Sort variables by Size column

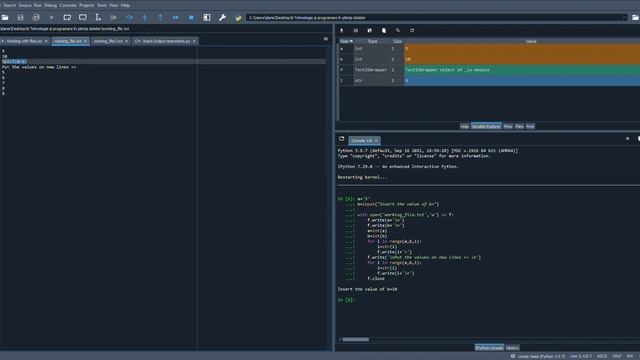[x=397, y=41]
